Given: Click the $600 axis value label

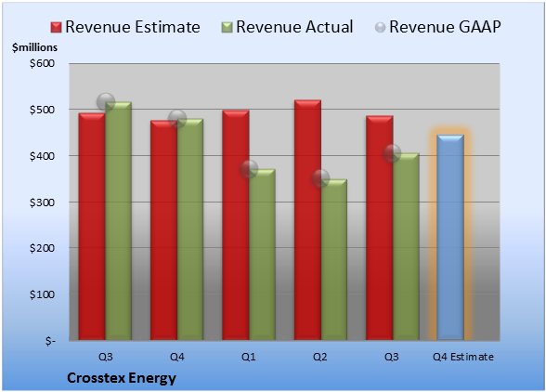Looking at the screenshot, I should pyautogui.click(x=42, y=63).
